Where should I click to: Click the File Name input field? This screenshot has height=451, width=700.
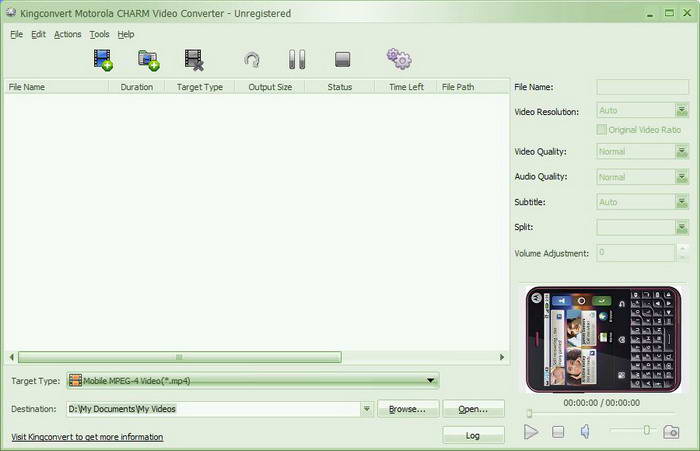[642, 87]
